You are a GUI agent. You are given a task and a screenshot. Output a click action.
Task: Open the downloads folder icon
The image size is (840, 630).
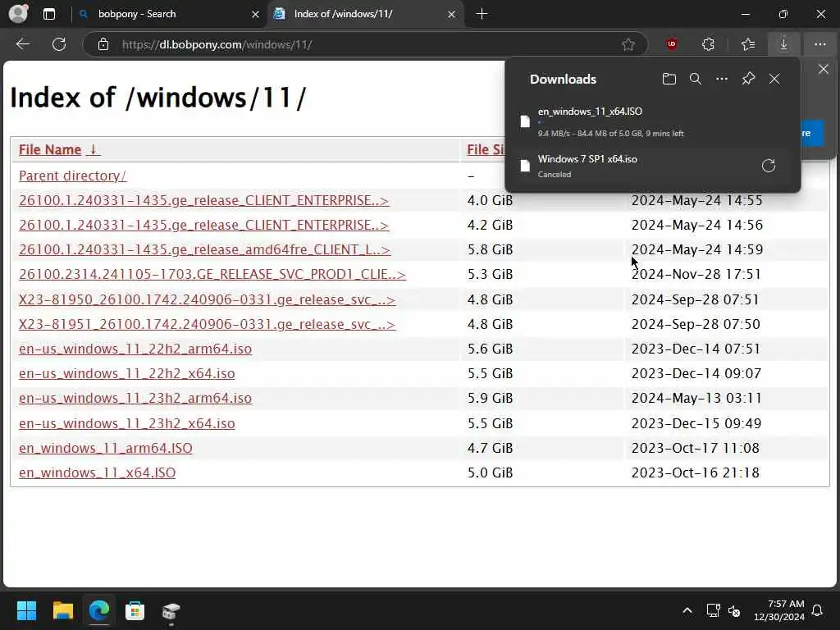pyautogui.click(x=669, y=79)
